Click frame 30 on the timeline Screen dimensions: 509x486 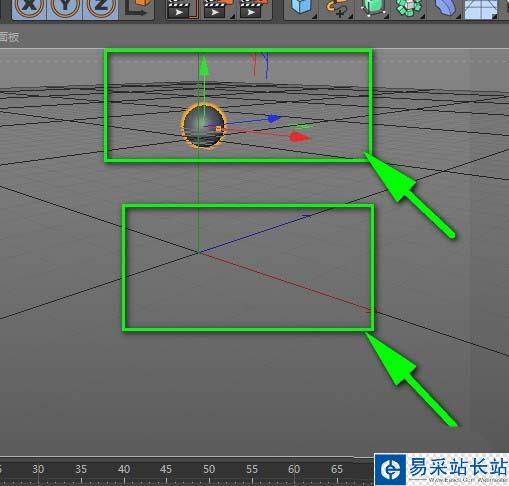(38, 469)
